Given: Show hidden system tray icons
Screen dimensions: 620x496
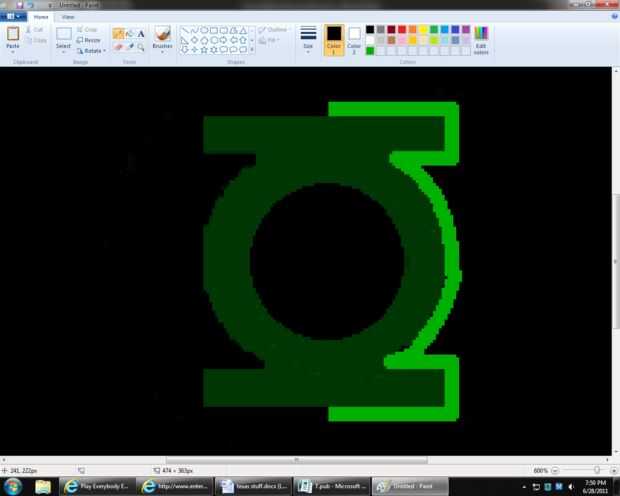Looking at the screenshot, I should (x=524, y=487).
